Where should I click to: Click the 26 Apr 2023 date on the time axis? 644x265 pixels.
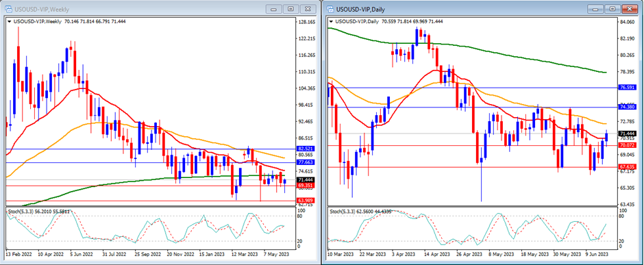click(x=469, y=254)
